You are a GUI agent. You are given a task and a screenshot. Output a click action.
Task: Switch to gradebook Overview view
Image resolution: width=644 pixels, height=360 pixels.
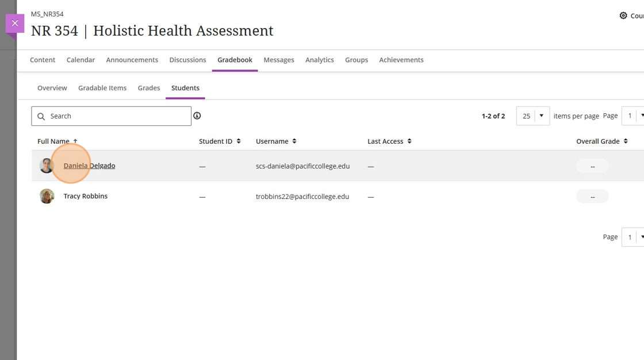[52, 88]
